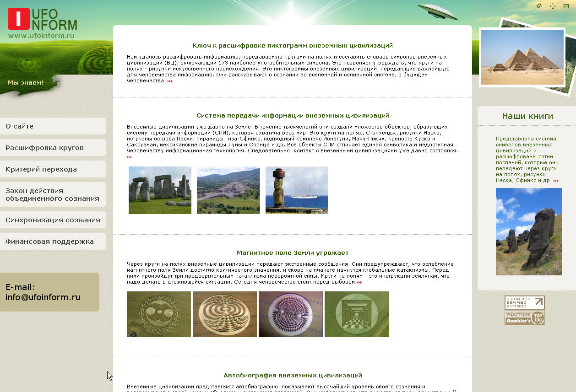This screenshot has width=576, height=392.
Task: Click the Giza pyramids photo at top right
Action: tap(522, 57)
